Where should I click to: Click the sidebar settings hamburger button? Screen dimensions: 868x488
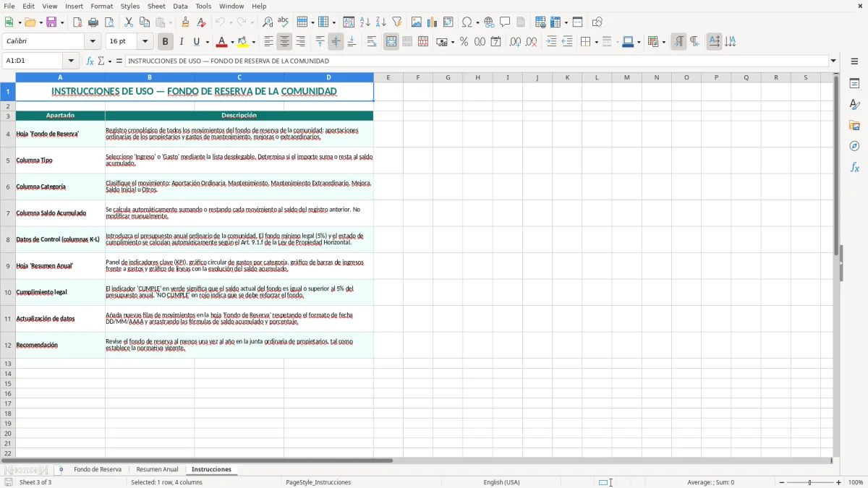pyautogui.click(x=854, y=61)
